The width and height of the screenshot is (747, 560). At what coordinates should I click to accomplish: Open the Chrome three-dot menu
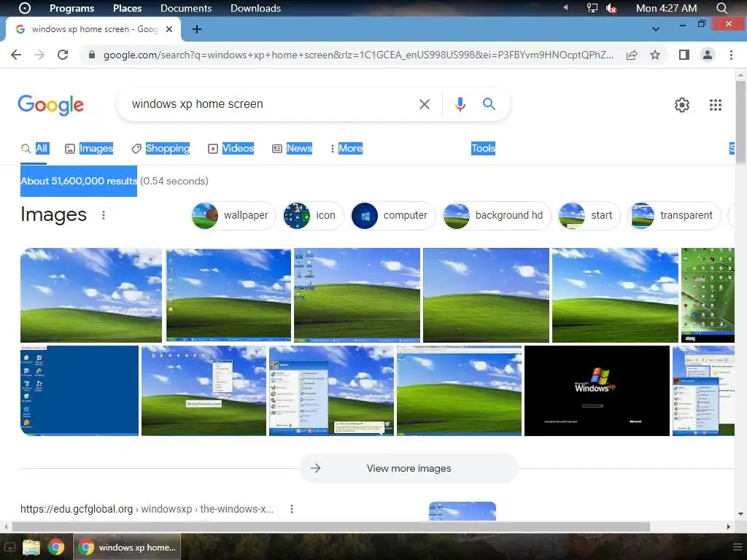(731, 55)
